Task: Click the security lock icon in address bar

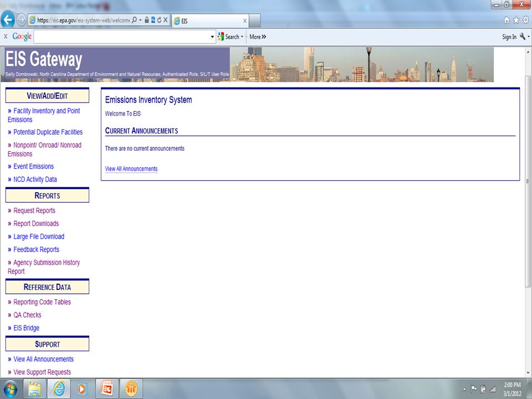Action: [x=146, y=20]
